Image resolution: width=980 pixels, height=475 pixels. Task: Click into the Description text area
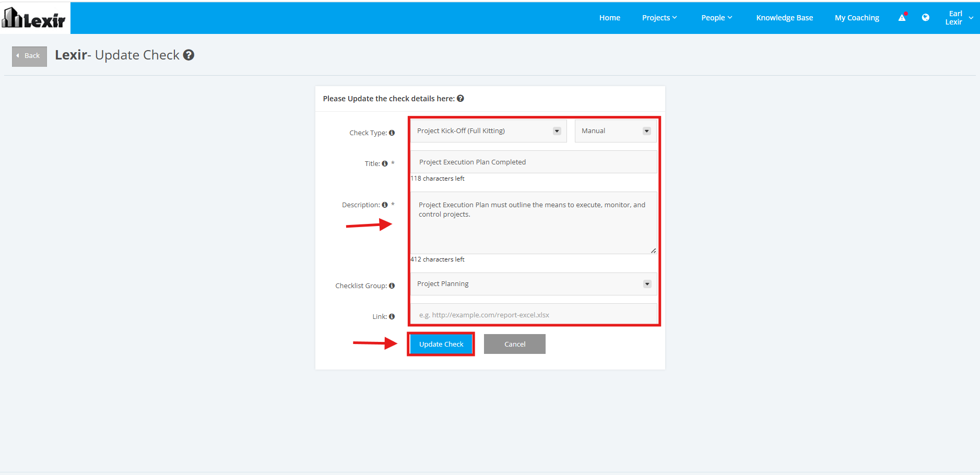(534, 223)
